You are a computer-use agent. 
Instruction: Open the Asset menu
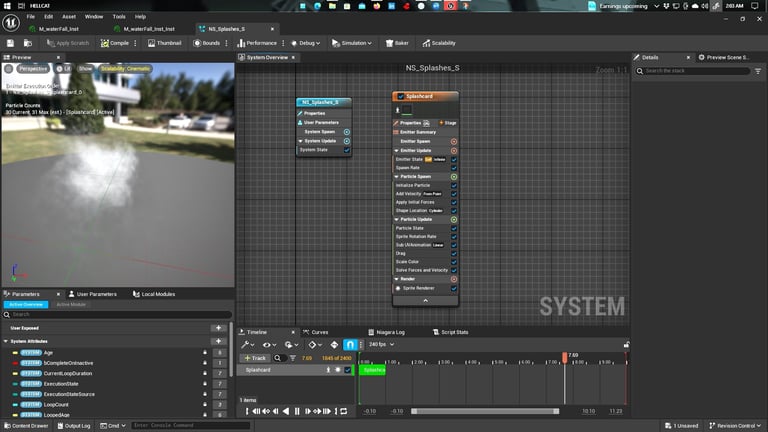point(69,17)
